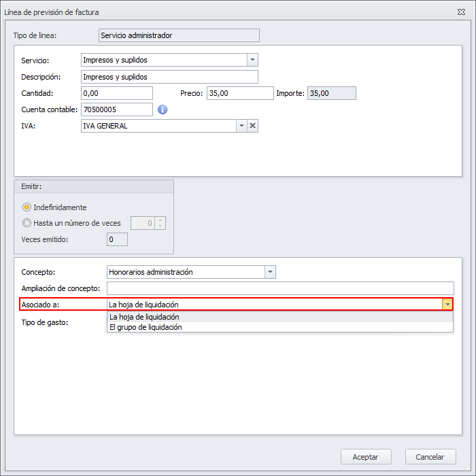476x476 pixels.
Task: Expand the Concepto dropdown list
Action: (x=270, y=272)
